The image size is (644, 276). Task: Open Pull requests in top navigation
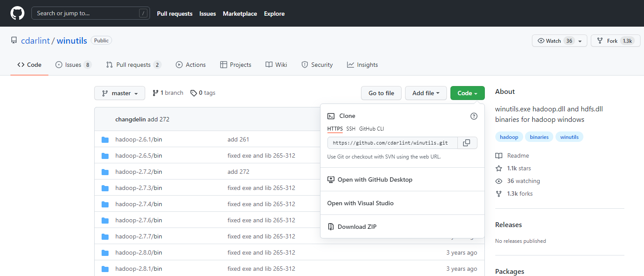pyautogui.click(x=174, y=14)
